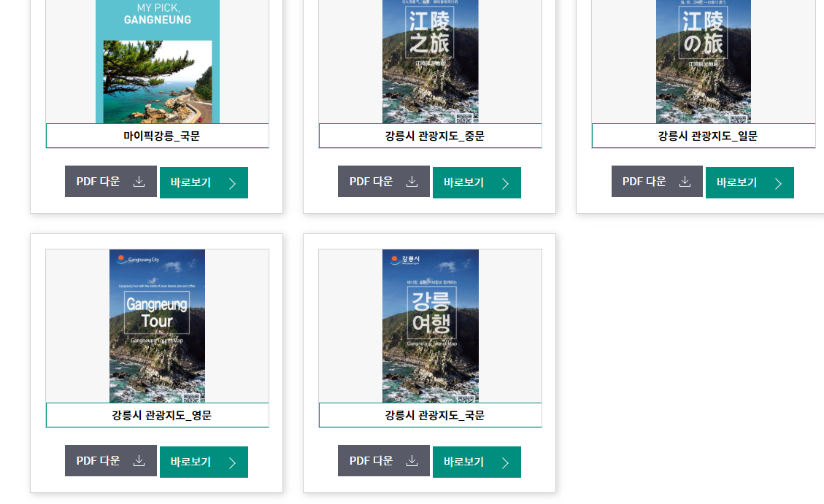Download PDF of 강릉시 관광지도_중문

pos(384,181)
